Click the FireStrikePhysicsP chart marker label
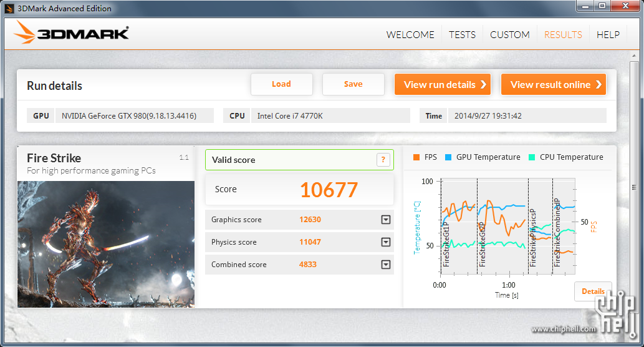Viewport: 644px width, 347px height. tap(532, 238)
